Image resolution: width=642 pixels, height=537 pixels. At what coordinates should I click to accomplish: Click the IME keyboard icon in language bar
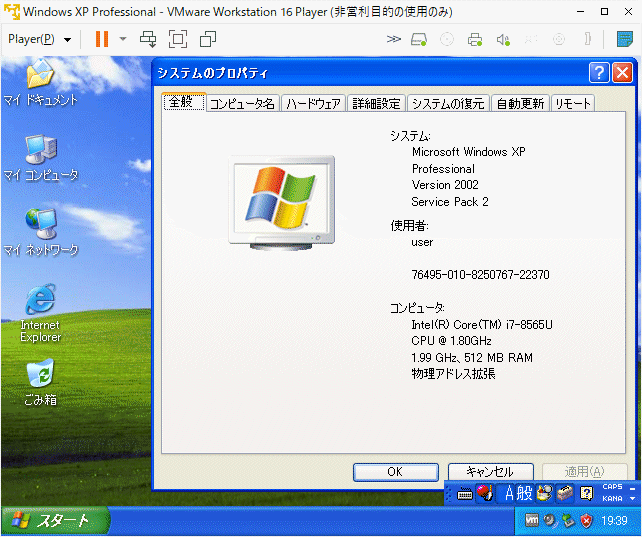(464, 494)
